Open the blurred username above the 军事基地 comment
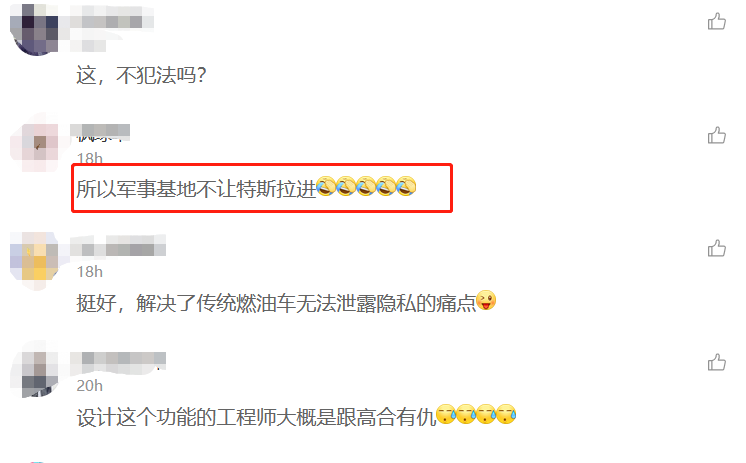Image resolution: width=746 pixels, height=463 pixels. tap(100, 133)
